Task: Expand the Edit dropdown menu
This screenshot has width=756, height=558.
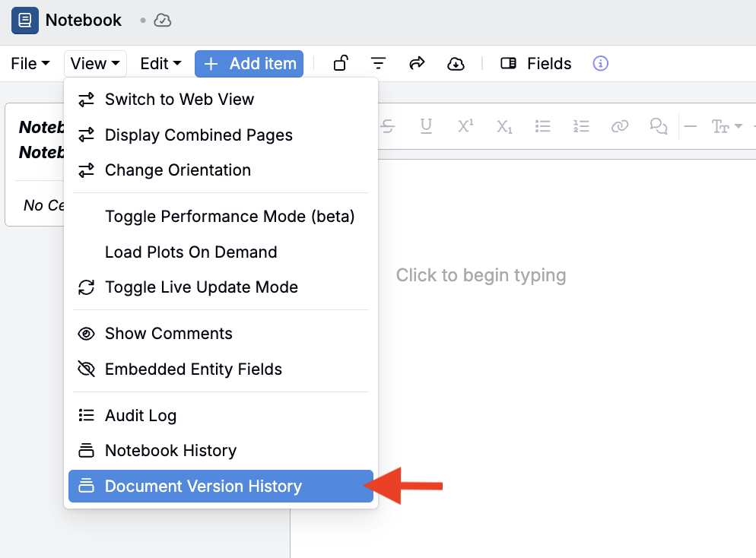Action: pyautogui.click(x=160, y=64)
